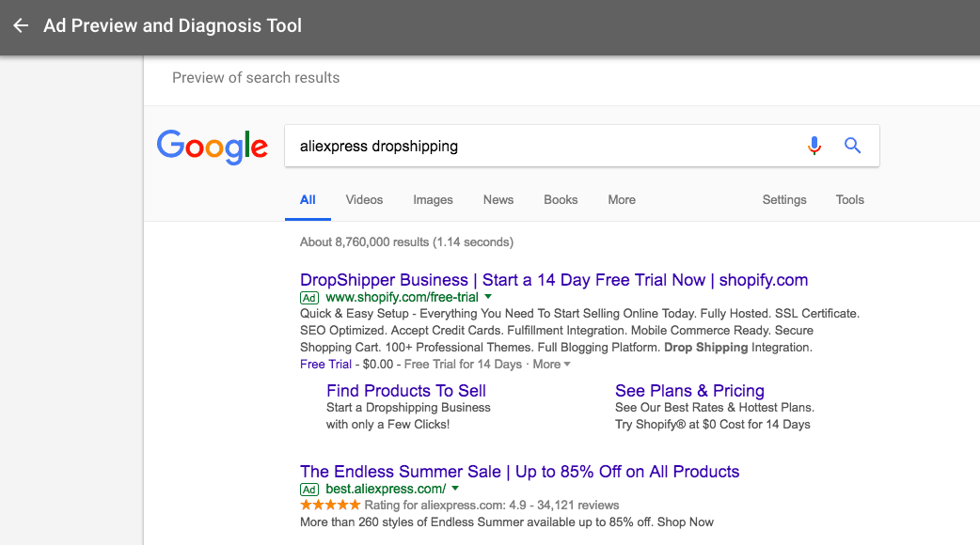Open the News tab
980x545 pixels.
coord(498,199)
